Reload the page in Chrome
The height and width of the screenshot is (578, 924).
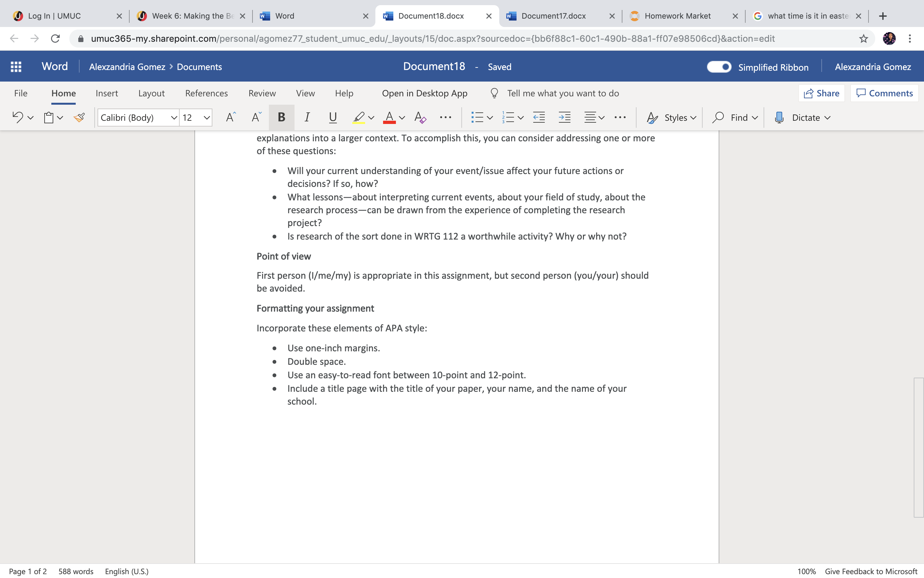[56, 39]
